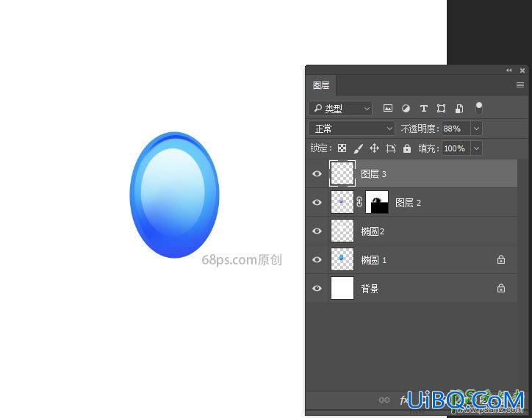Image resolution: width=532 pixels, height=418 pixels.
Task: Select the layer named 背景
Action: click(x=370, y=289)
